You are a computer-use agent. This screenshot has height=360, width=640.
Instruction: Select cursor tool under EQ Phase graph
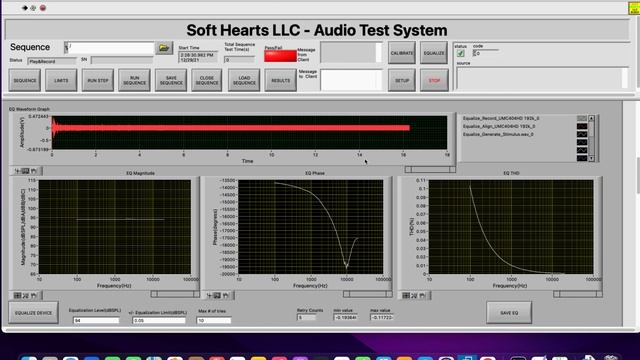[210, 295]
